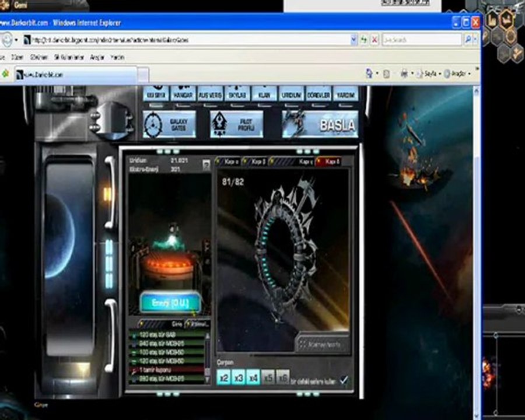
Task: Click the browser address bar
Action: click(186, 40)
